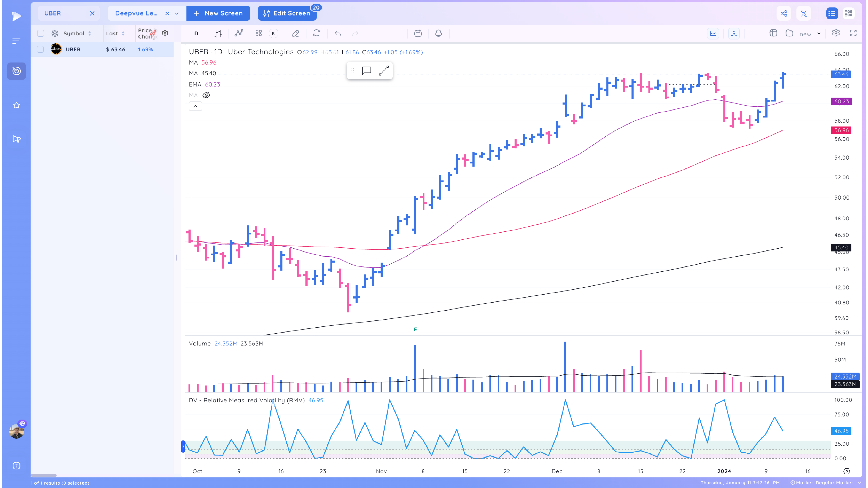Open the help question mark icon
The image size is (868, 488).
coord(16,466)
